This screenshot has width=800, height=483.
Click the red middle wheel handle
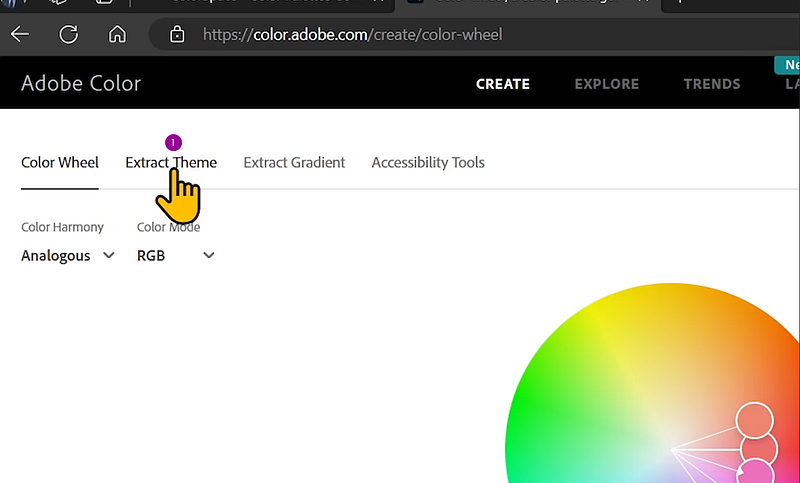click(x=759, y=450)
